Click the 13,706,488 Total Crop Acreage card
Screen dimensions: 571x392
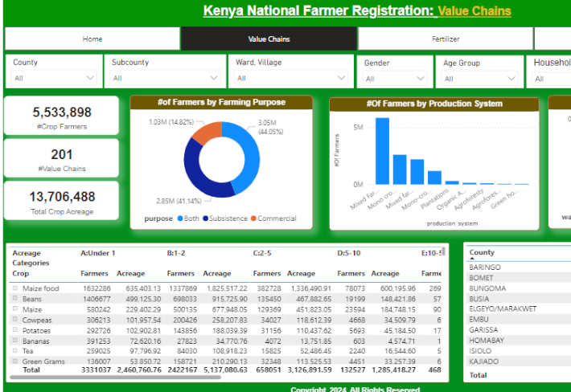click(x=62, y=200)
